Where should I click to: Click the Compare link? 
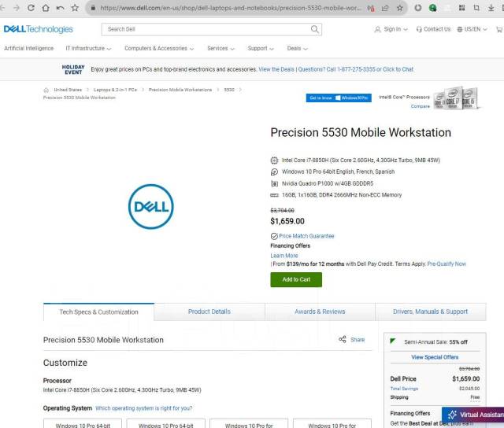(x=420, y=106)
